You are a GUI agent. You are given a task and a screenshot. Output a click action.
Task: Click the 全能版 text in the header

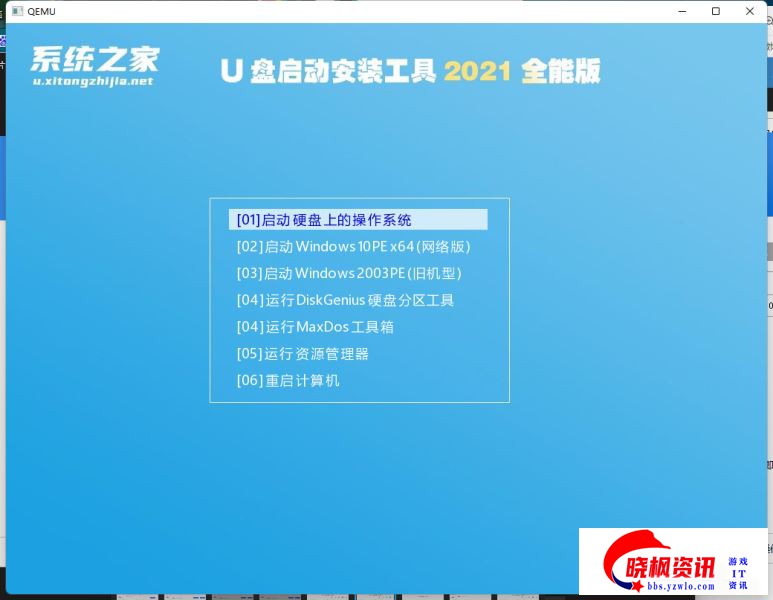pyautogui.click(x=560, y=71)
